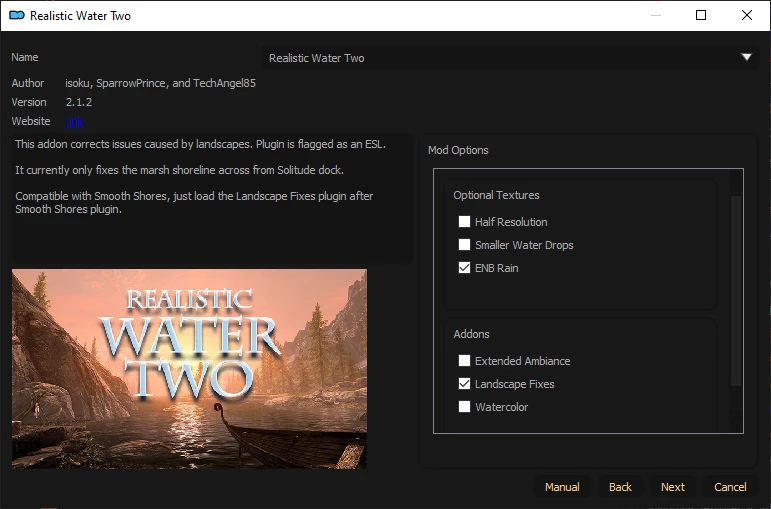
Task: Uncheck the ENB Rain option
Action: (464, 268)
